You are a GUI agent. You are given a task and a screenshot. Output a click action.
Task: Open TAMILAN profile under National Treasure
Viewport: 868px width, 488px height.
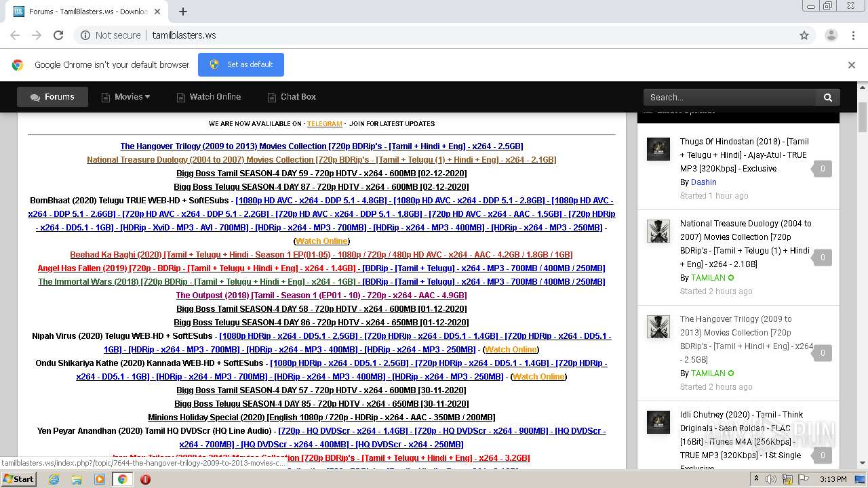[x=709, y=278]
